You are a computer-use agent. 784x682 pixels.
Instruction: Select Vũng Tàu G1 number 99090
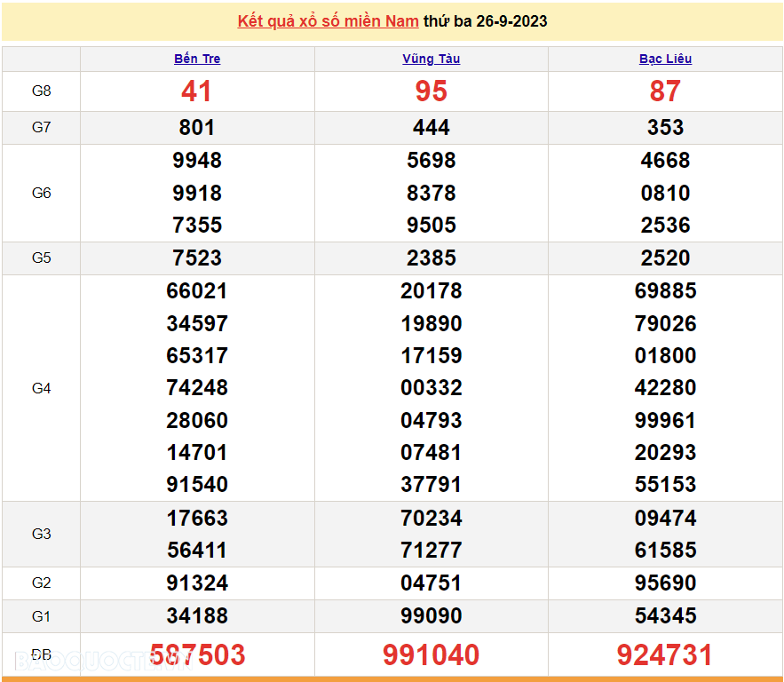click(431, 615)
